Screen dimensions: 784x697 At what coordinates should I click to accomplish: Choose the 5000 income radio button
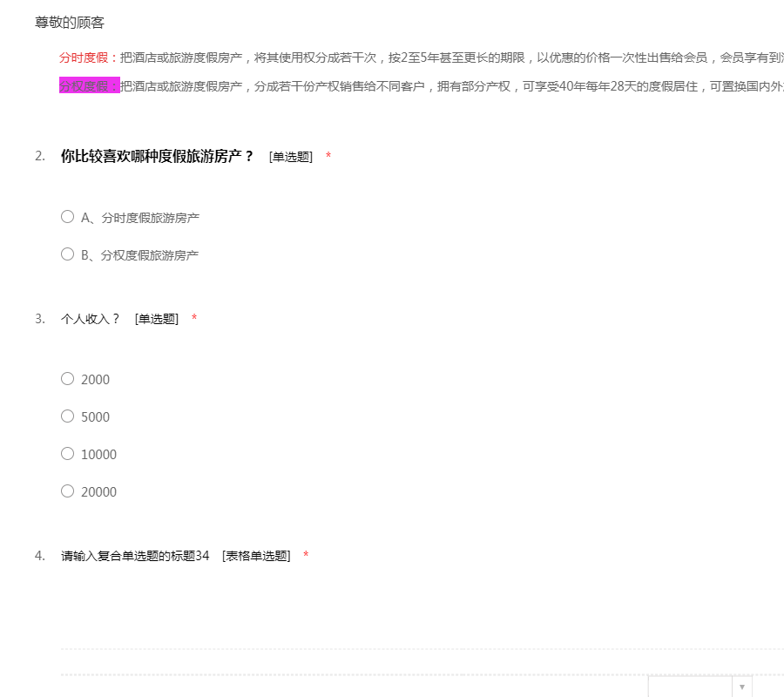pos(67,416)
